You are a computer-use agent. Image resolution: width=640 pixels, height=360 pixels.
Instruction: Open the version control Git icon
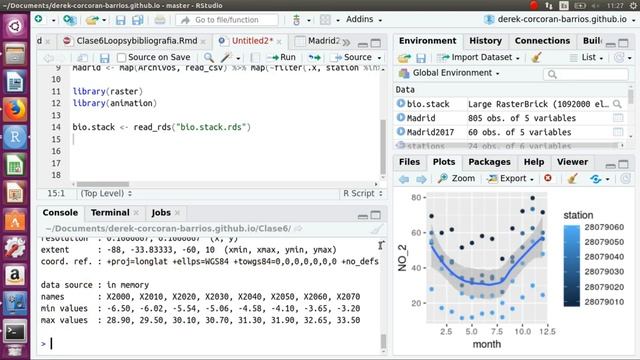click(297, 20)
